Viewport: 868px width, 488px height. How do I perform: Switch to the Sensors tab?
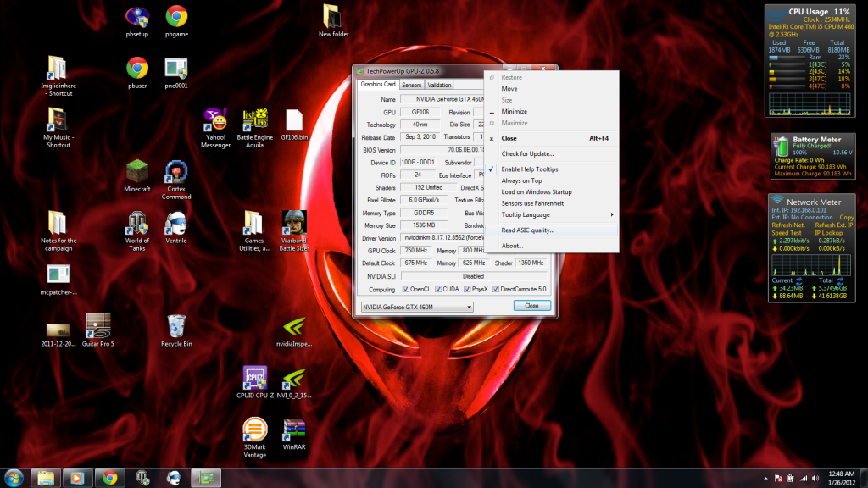click(x=411, y=86)
